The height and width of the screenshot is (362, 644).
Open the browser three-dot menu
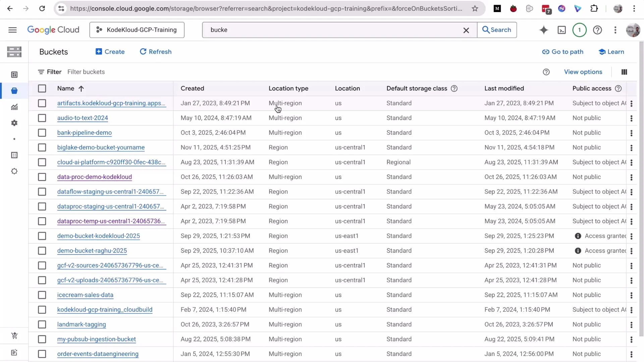point(634,9)
